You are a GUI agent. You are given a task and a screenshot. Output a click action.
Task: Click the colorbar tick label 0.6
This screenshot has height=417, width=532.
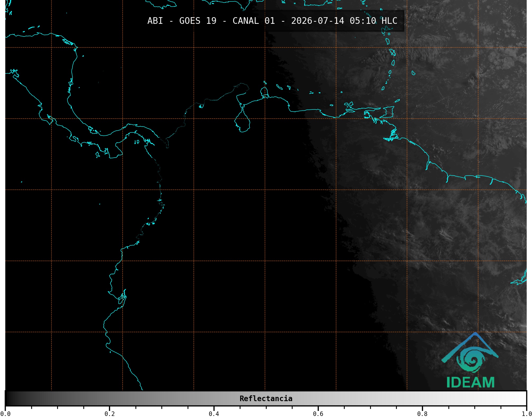318,414
